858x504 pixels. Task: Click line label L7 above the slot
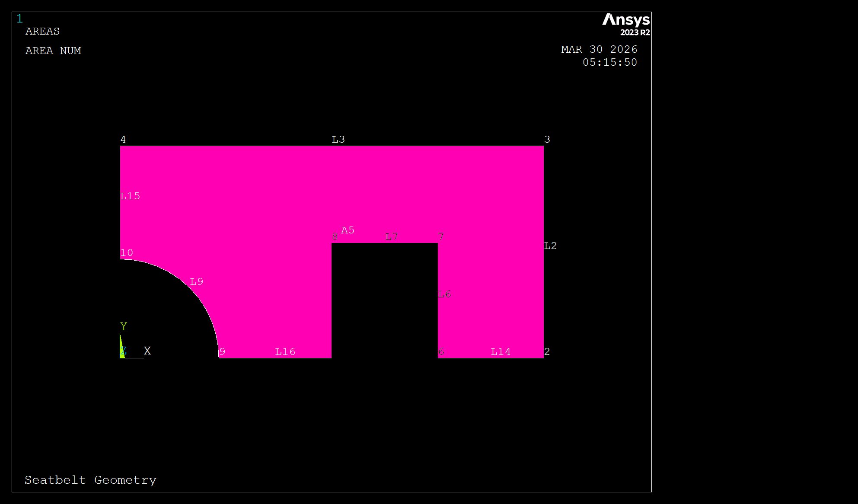point(391,236)
